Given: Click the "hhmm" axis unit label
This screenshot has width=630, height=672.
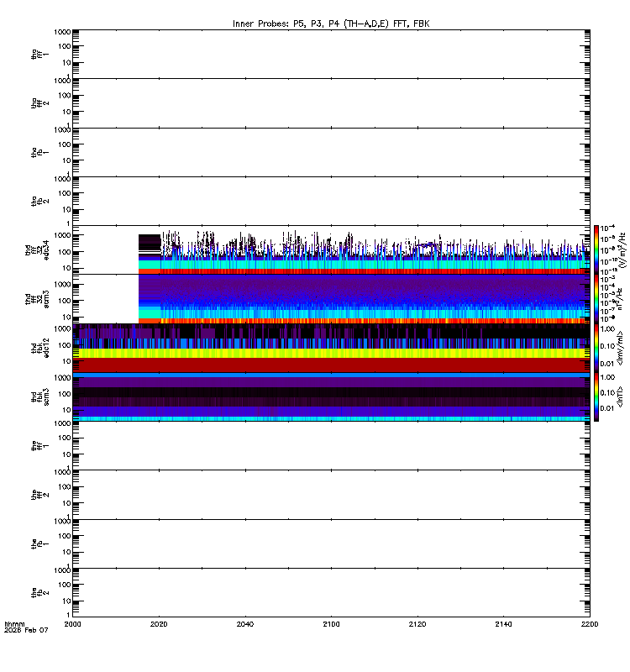Looking at the screenshot, I should [x=14, y=624].
